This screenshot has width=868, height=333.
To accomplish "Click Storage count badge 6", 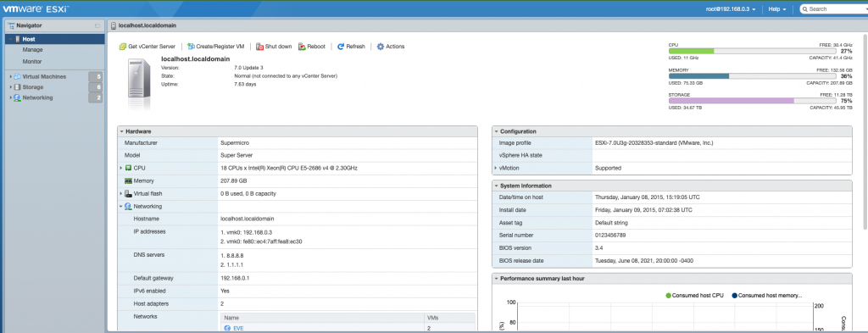I will pyautogui.click(x=97, y=86).
